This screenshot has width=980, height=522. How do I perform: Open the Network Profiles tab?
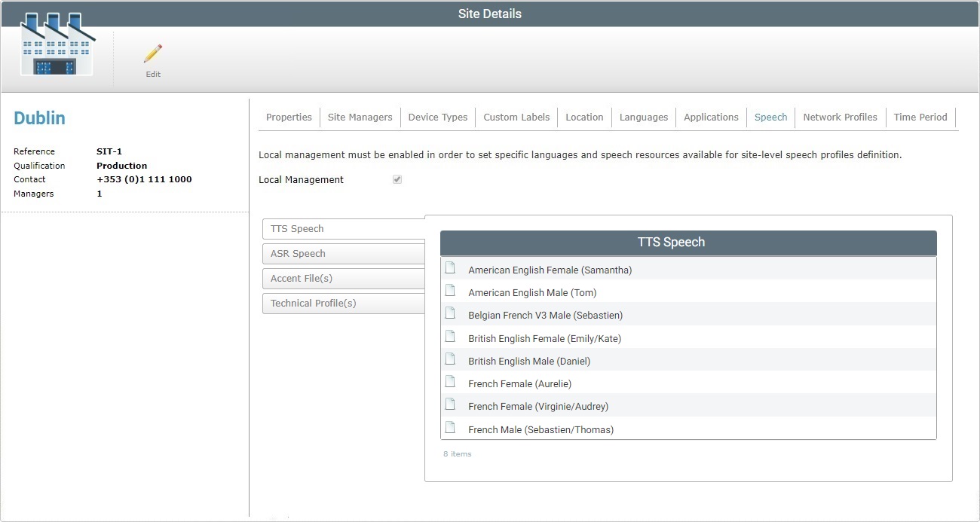click(840, 118)
